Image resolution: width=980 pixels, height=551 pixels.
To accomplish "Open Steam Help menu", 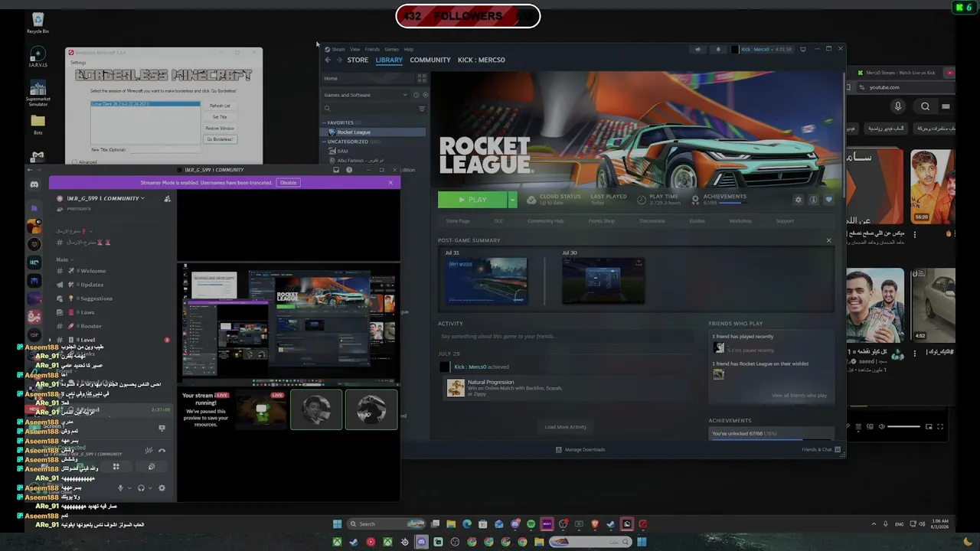I will [x=409, y=49].
